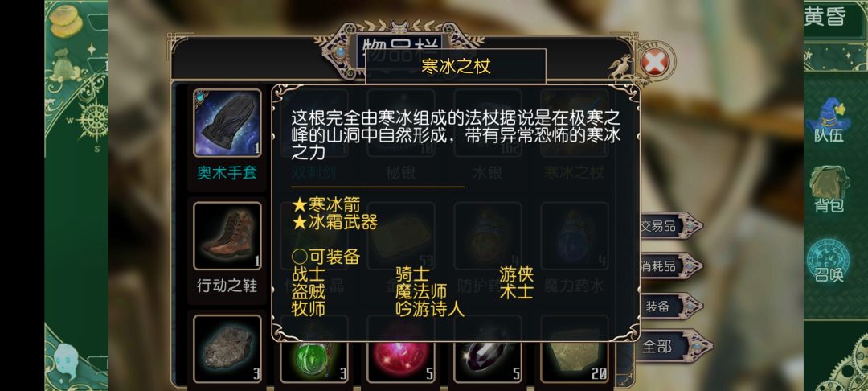Close the inventory with red X button

click(654, 63)
